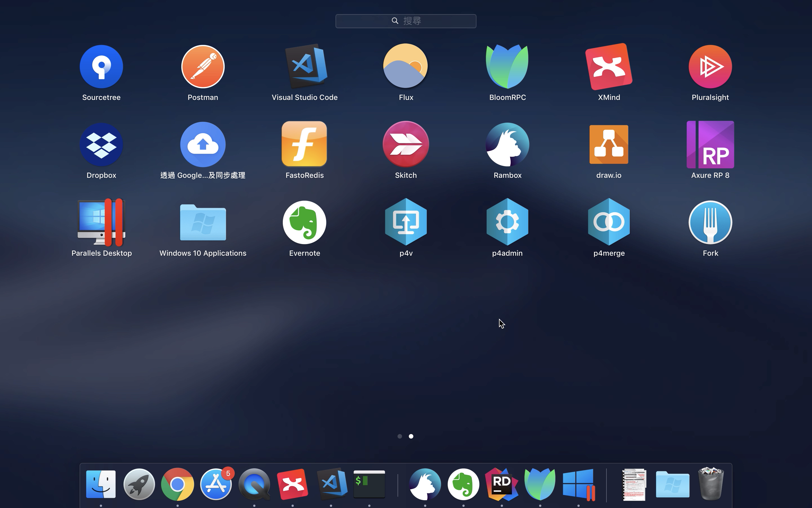Launch Axure RP 8
This screenshot has height=508, width=812.
[x=710, y=144]
